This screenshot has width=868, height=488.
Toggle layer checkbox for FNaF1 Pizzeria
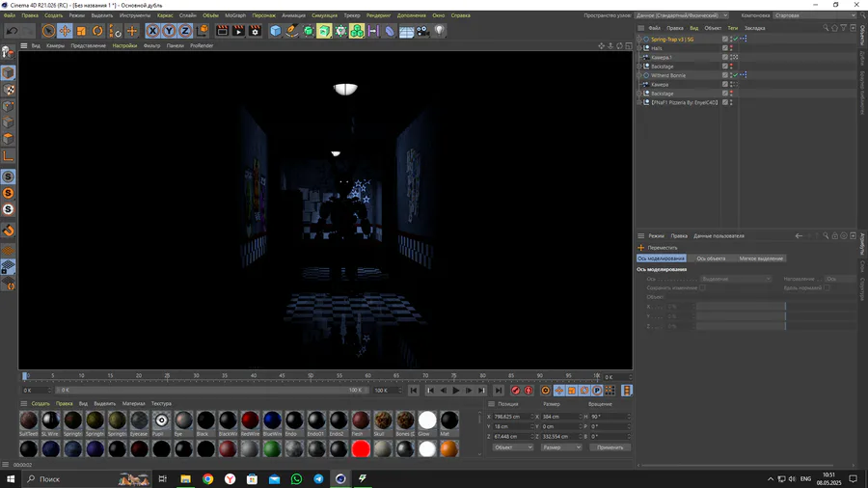pyautogui.click(x=724, y=102)
